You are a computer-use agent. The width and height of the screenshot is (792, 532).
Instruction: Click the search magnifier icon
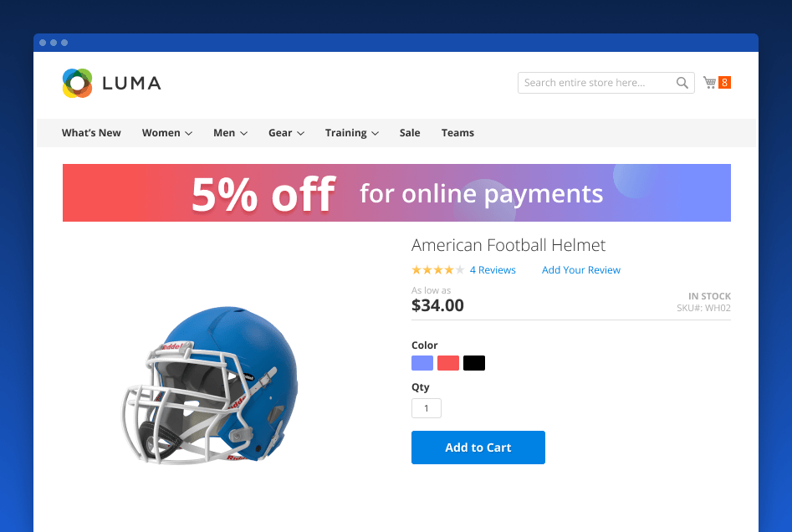coord(682,83)
